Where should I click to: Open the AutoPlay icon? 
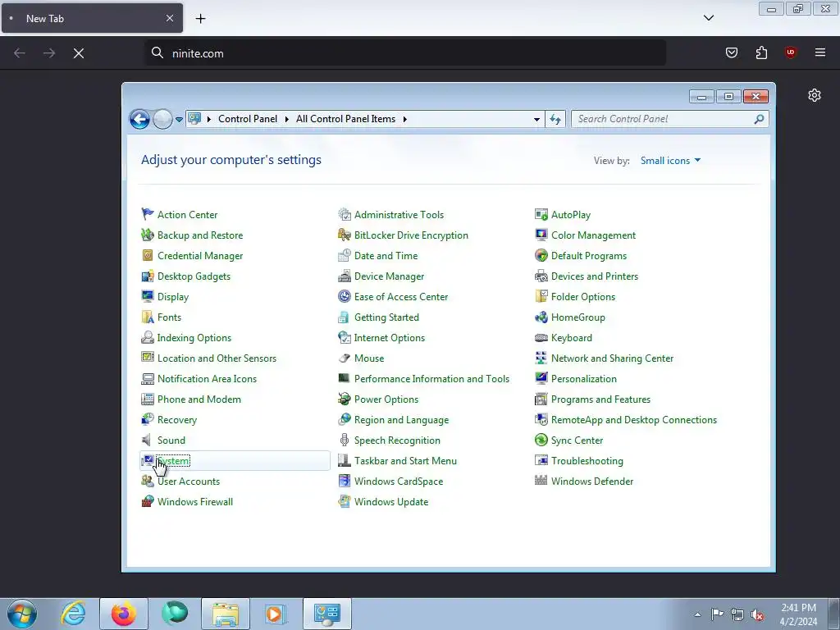[541, 214]
